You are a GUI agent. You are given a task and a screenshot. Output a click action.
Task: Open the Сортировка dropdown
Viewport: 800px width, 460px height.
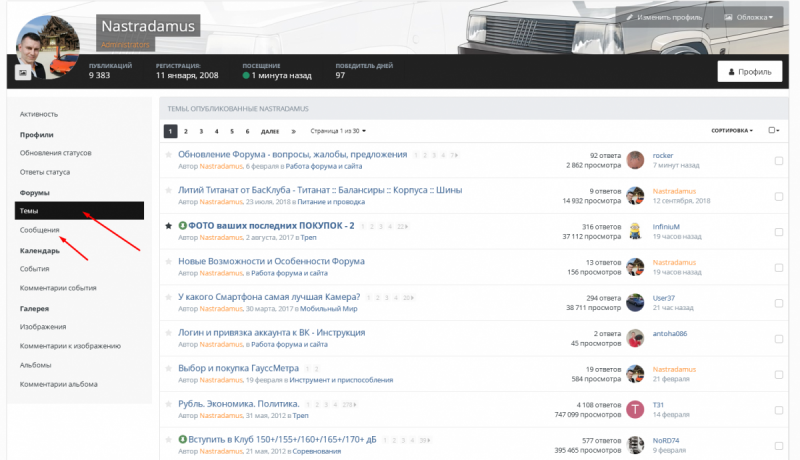[x=732, y=131]
